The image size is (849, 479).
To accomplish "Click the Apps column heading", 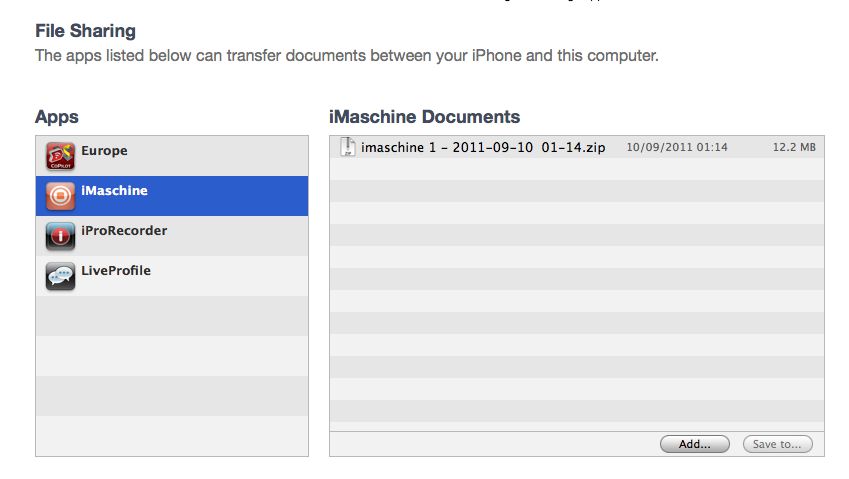I will (57, 117).
